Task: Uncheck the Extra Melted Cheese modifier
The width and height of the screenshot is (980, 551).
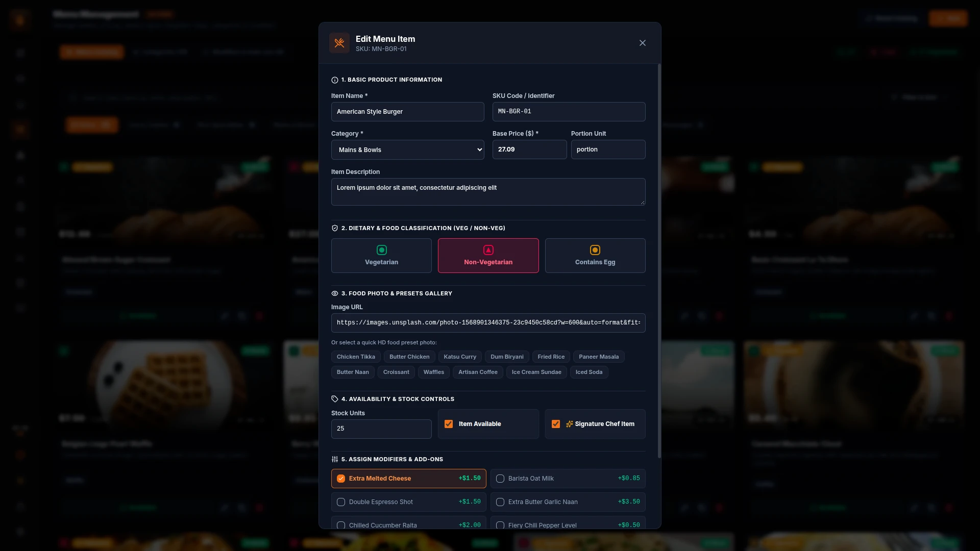Action: (341, 479)
